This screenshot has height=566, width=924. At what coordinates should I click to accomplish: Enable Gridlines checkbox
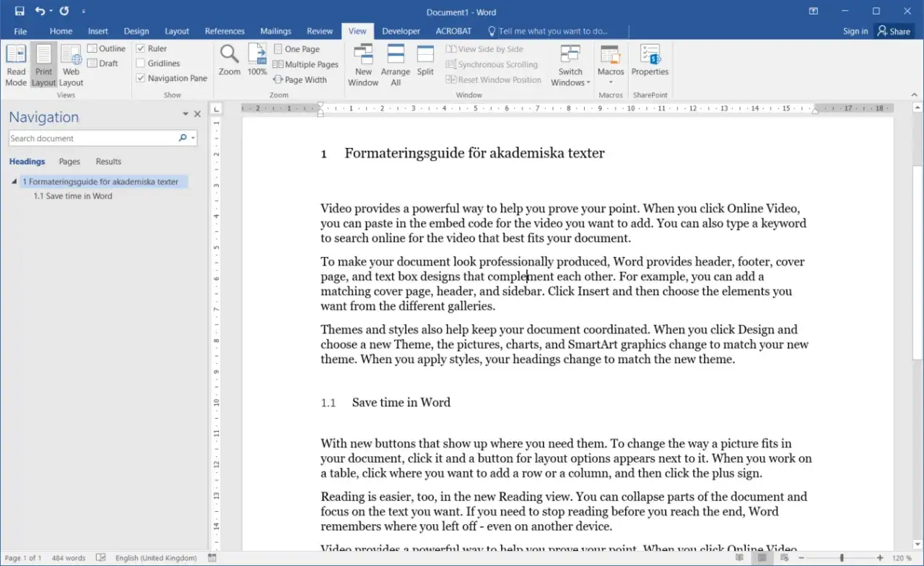pyautogui.click(x=140, y=64)
